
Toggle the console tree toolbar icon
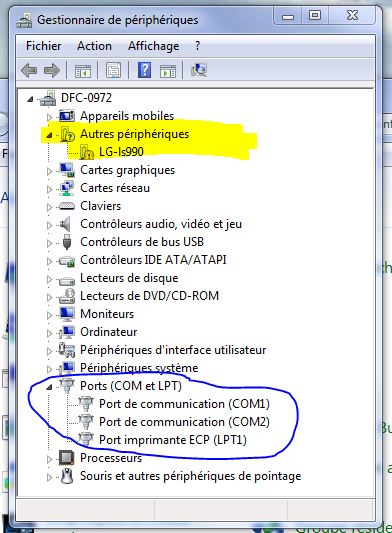pyautogui.click(x=83, y=71)
